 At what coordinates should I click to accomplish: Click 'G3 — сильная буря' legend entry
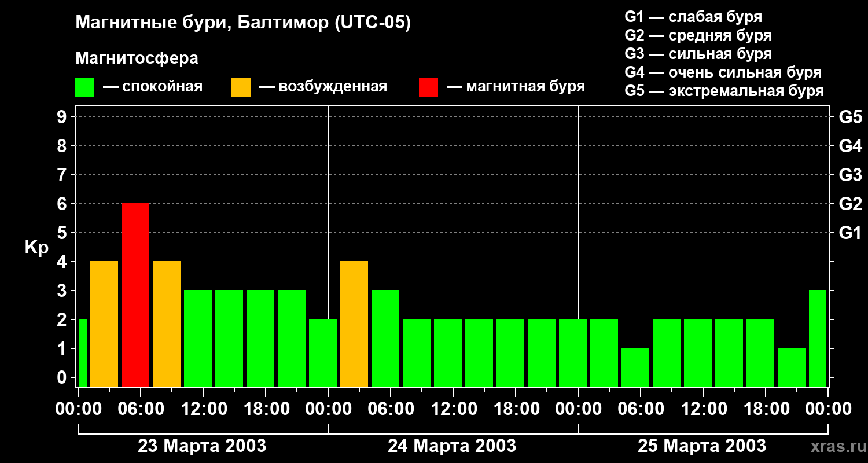click(698, 54)
